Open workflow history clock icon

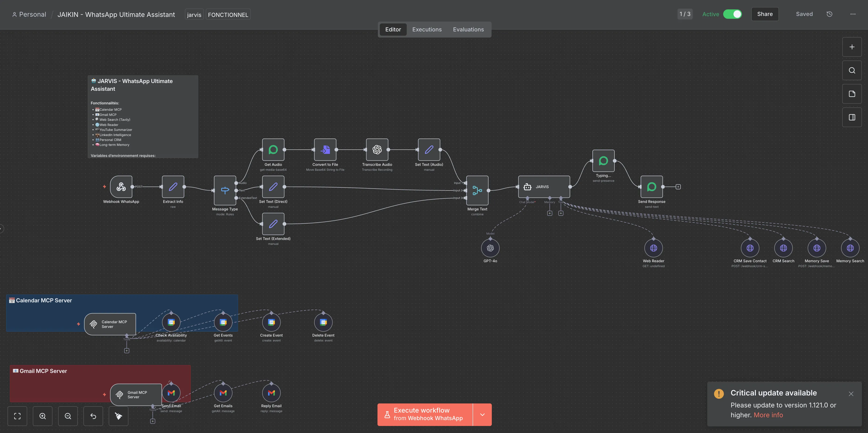point(829,14)
